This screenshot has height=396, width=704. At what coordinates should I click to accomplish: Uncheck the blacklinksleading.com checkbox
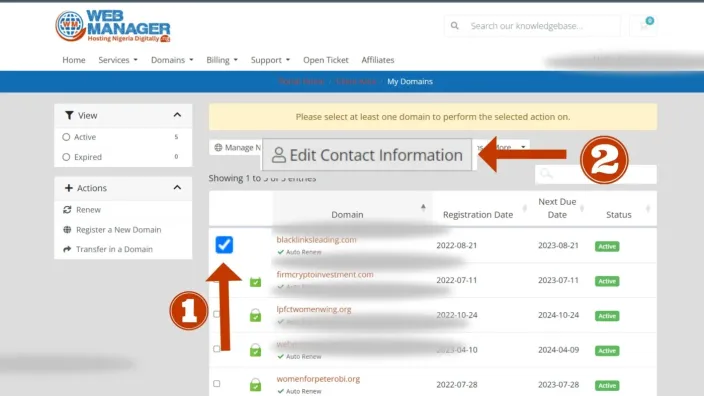(224, 245)
